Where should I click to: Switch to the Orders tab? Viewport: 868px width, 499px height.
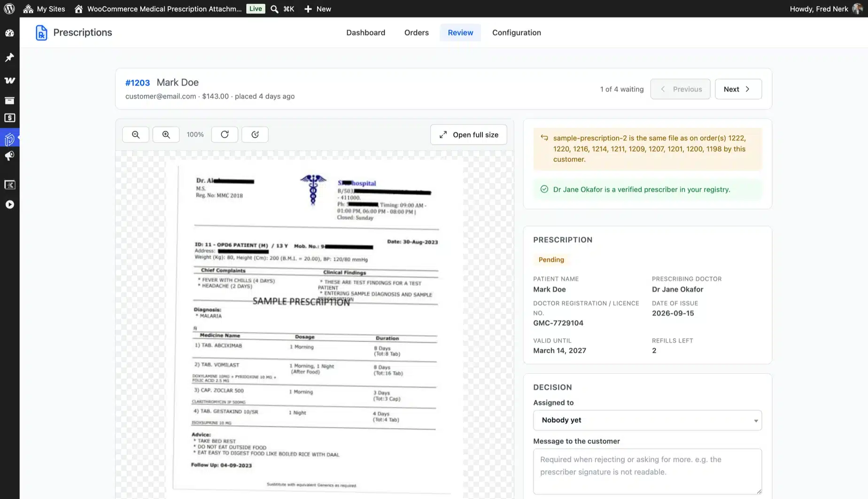416,32
